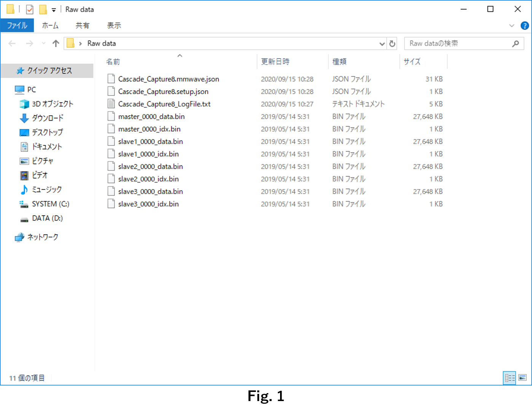Switch to details view layout button
This screenshot has width=532, height=414.
coord(510,378)
